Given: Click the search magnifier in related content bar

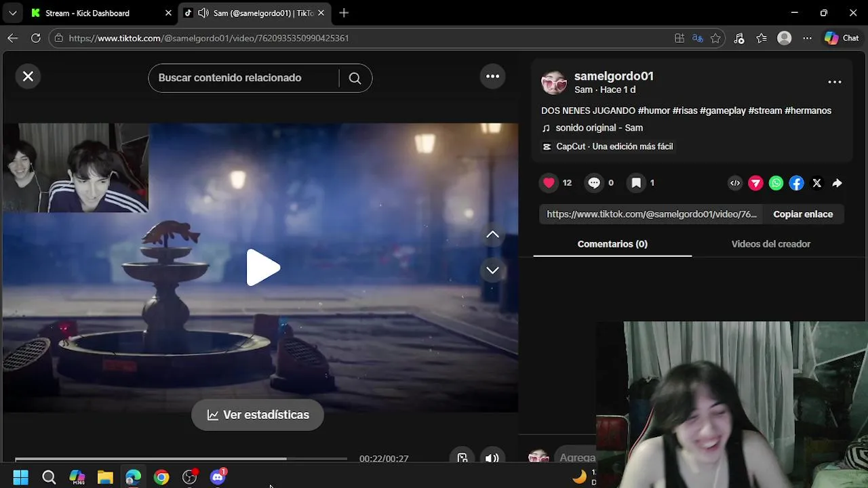Looking at the screenshot, I should [x=355, y=78].
